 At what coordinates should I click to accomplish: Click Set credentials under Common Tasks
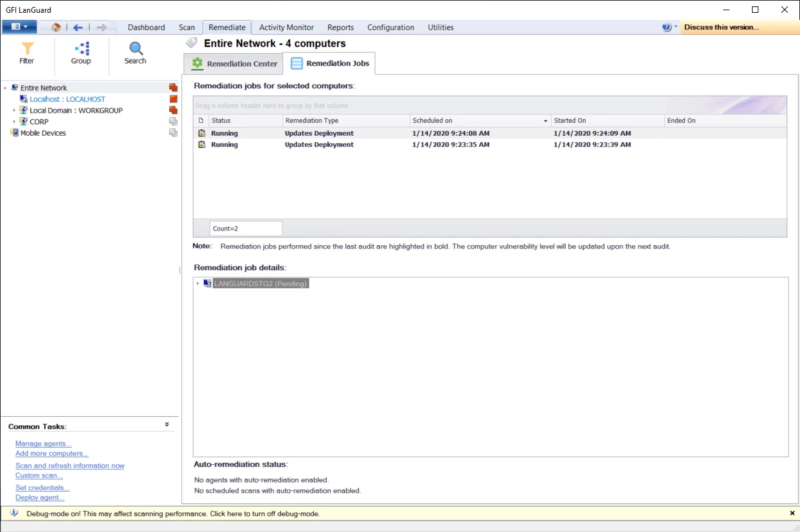coord(42,487)
